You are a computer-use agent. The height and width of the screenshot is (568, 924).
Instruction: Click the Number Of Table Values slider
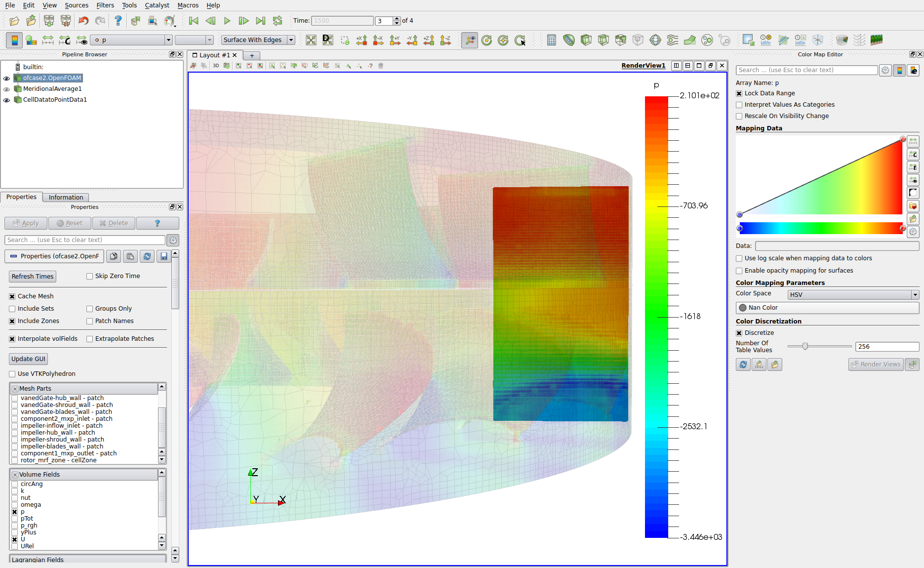805,347
